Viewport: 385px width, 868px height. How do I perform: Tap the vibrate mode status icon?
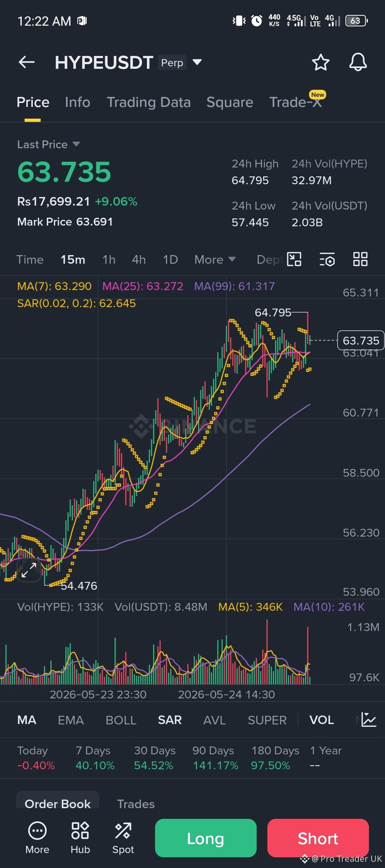pos(239,21)
